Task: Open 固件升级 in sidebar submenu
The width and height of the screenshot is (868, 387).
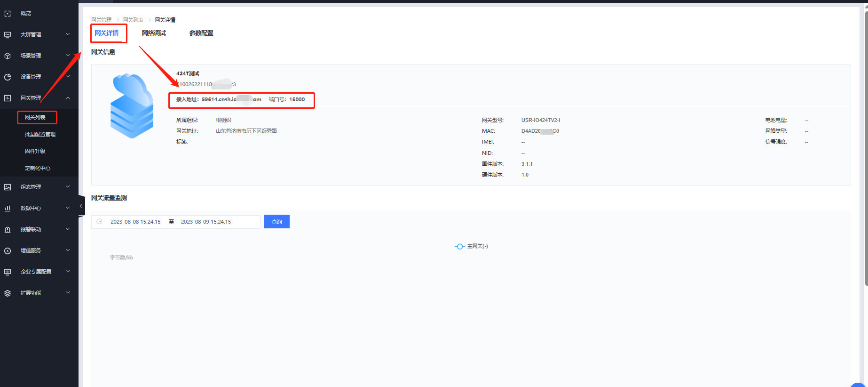Action: click(x=35, y=151)
